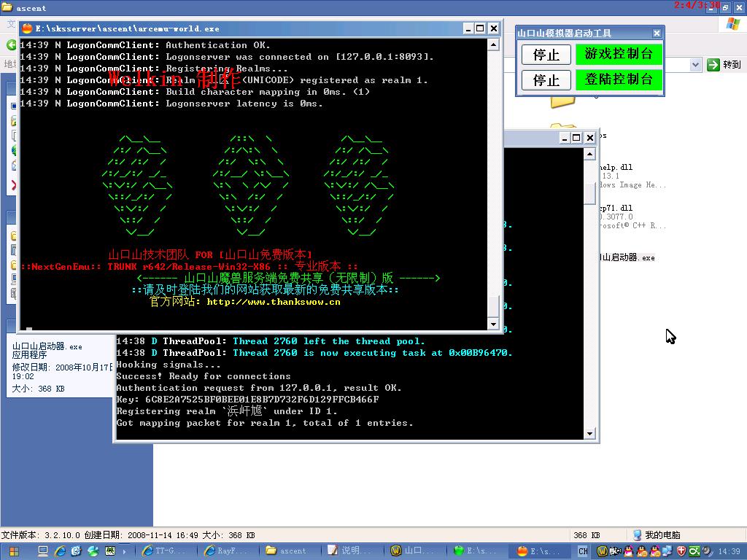Click the green 游戏控制台 status indicator

tap(619, 54)
